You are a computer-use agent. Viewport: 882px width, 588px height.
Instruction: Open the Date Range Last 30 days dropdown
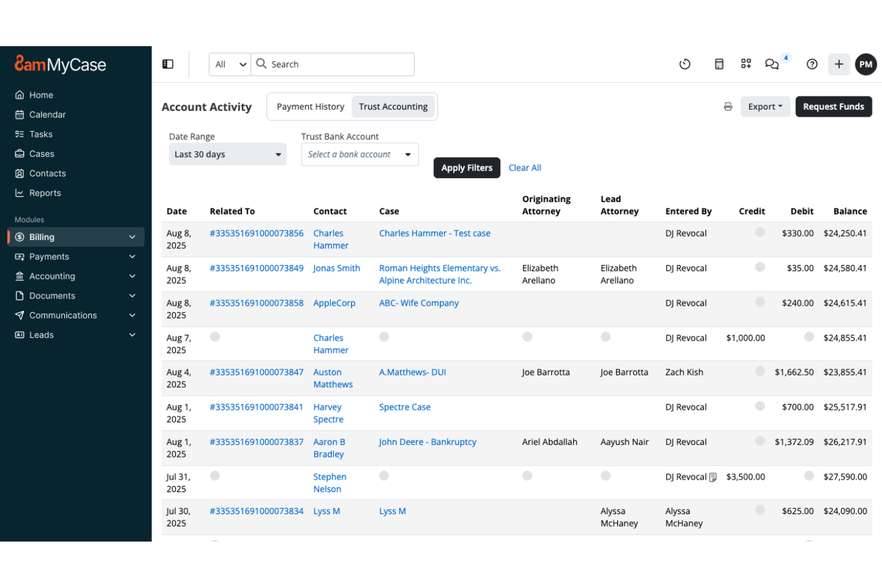tap(228, 154)
